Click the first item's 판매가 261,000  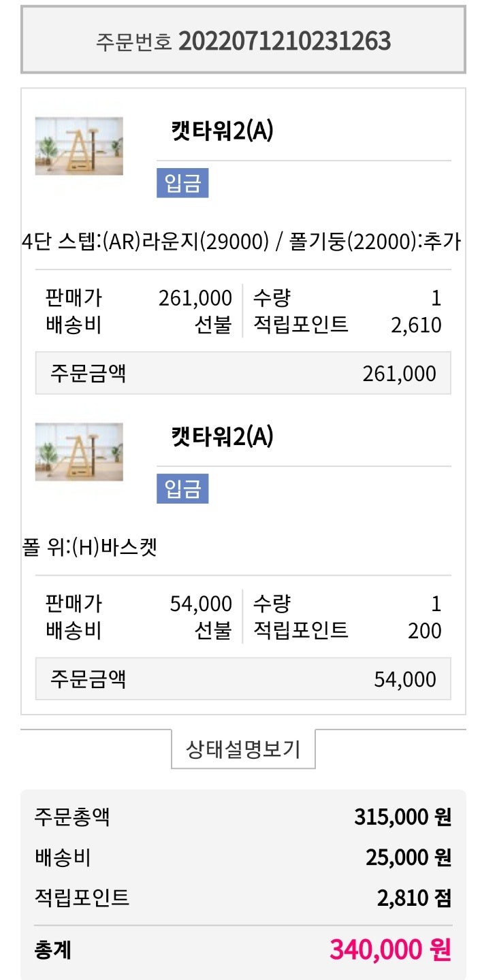tap(195, 298)
